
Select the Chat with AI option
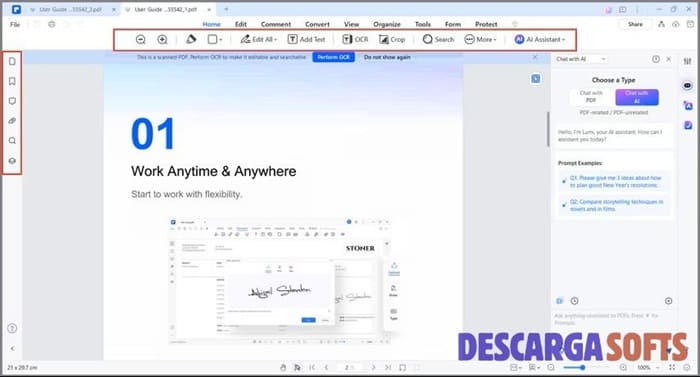click(x=637, y=96)
